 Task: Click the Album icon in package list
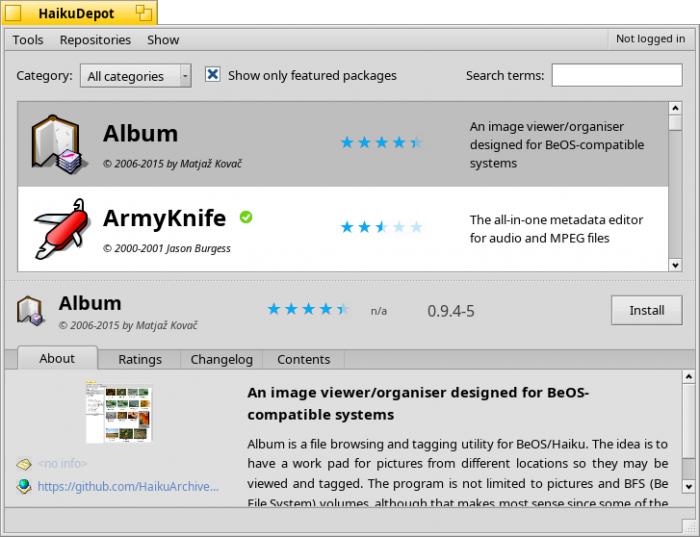click(55, 144)
